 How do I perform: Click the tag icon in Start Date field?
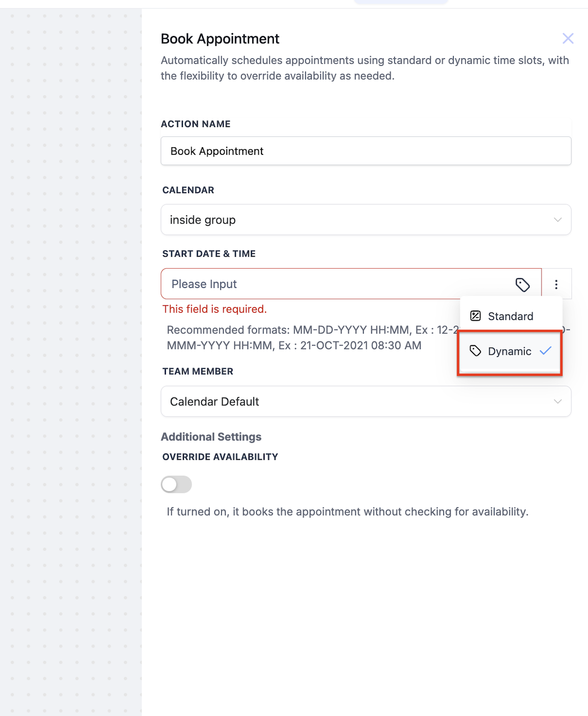tap(522, 285)
